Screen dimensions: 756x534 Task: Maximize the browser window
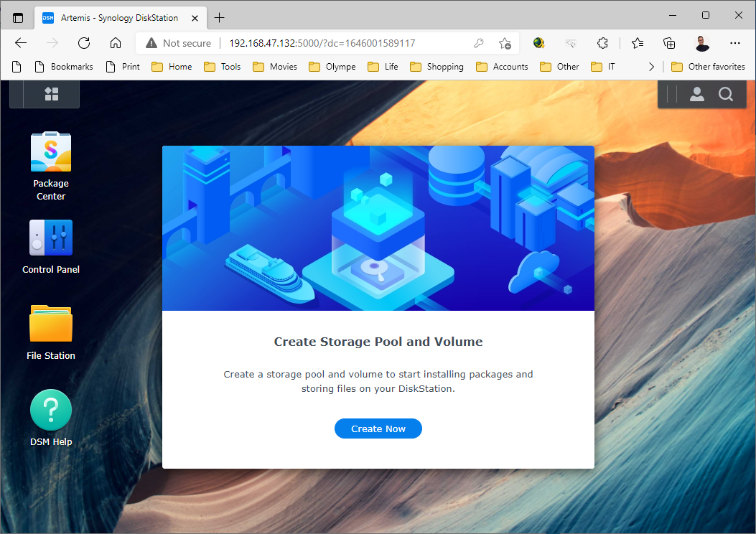click(x=705, y=15)
